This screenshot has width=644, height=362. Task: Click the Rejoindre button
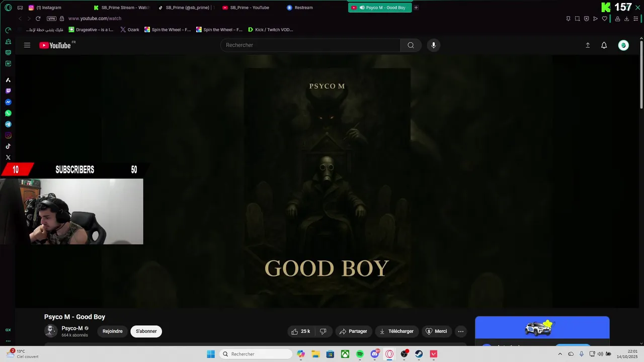[x=113, y=331]
